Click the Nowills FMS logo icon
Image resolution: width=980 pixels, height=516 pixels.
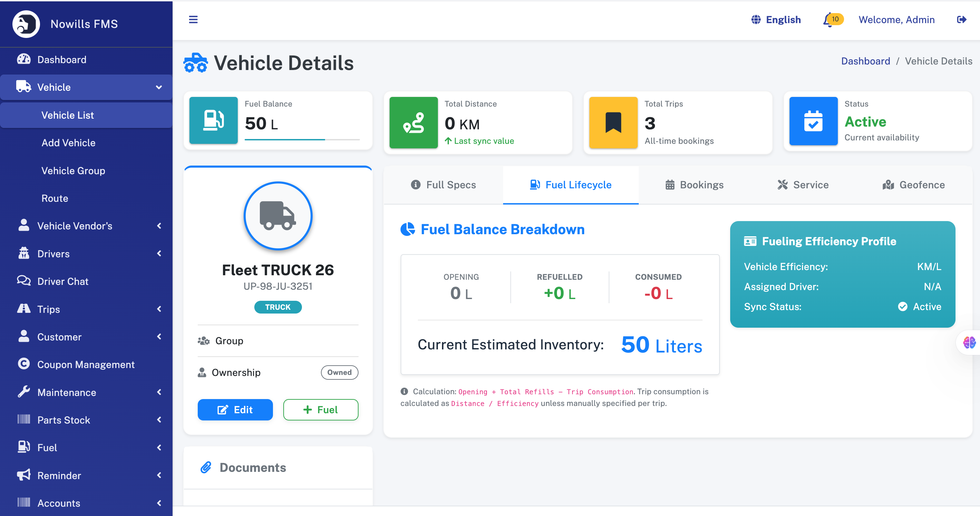coord(26,24)
